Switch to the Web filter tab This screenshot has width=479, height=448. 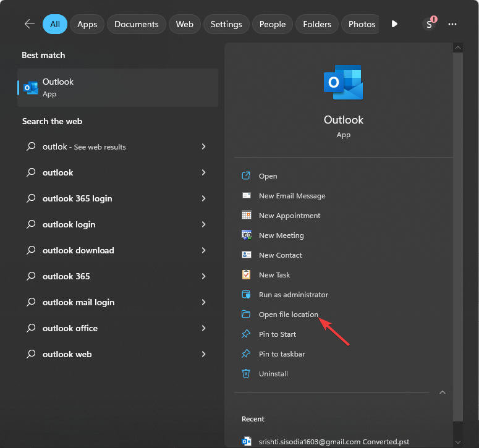(185, 24)
